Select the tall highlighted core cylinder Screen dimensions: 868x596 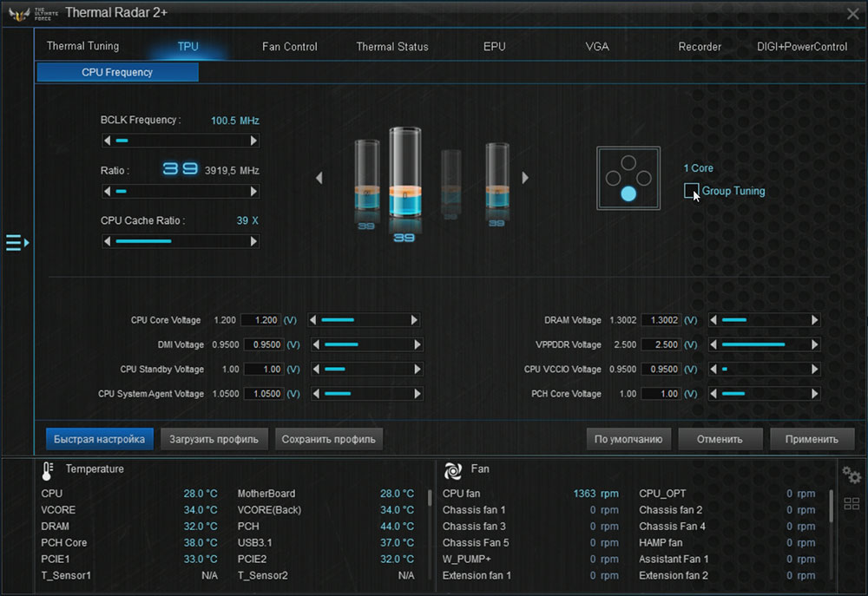pyautogui.click(x=405, y=172)
